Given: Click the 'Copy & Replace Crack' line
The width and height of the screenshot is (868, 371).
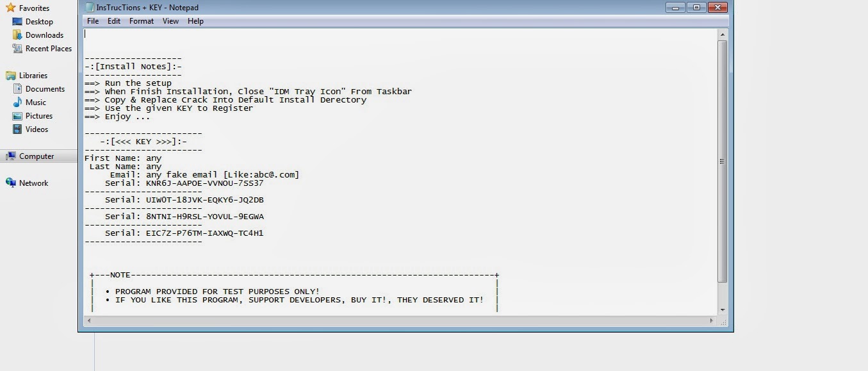Looking at the screenshot, I should click(225, 100).
